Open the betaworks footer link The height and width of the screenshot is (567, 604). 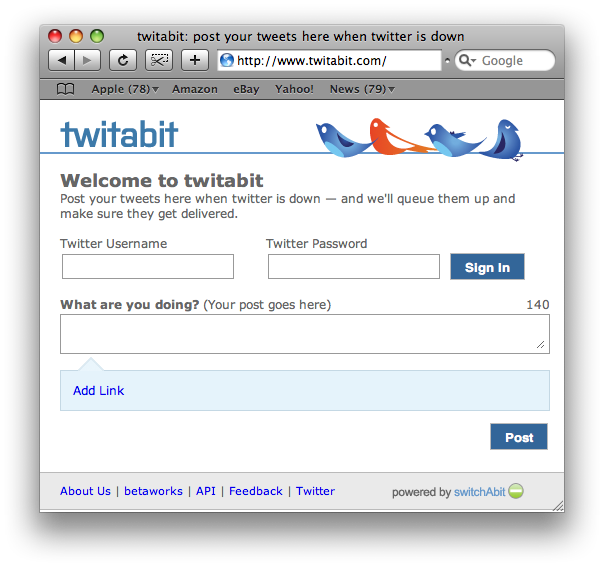point(153,491)
